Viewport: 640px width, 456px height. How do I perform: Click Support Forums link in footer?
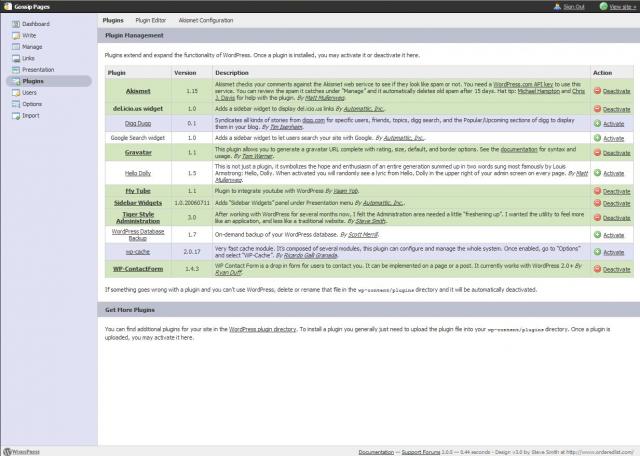coord(421,452)
